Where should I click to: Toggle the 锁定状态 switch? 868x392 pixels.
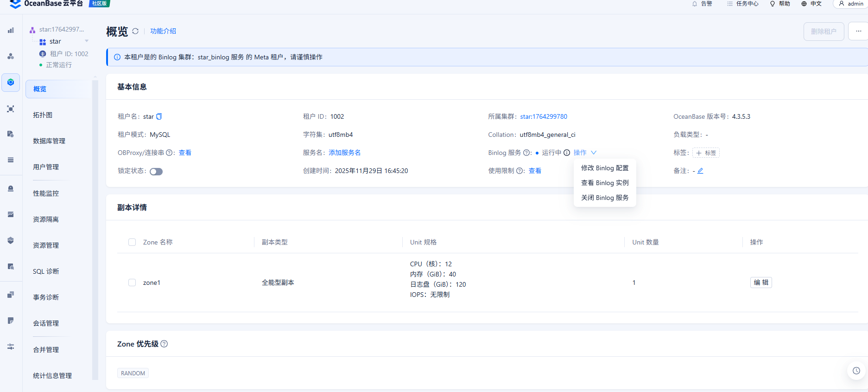pos(156,172)
